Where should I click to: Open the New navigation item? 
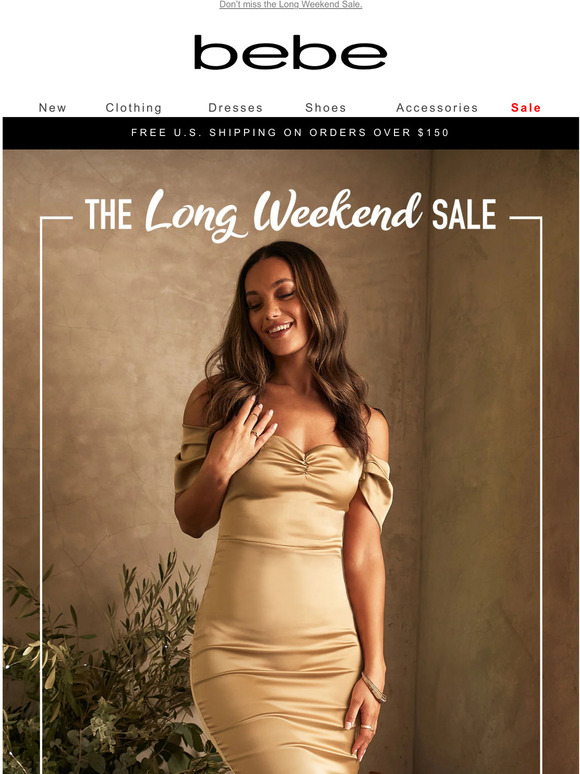52,108
